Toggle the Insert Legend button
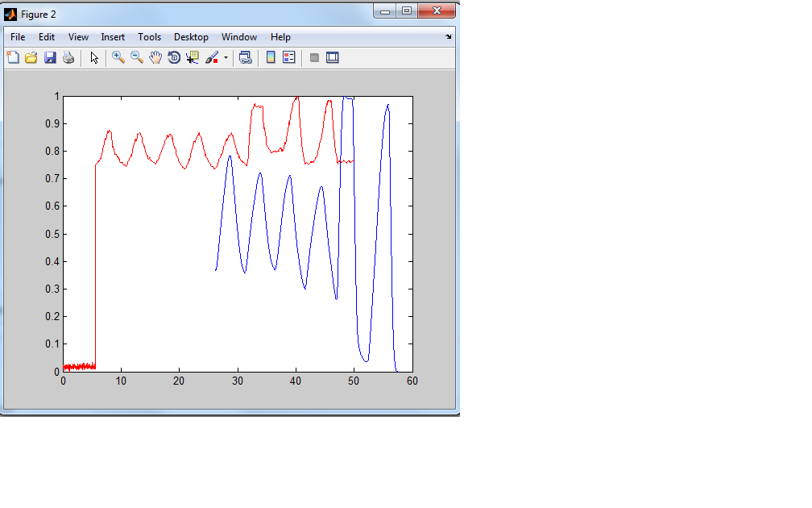 (289, 57)
